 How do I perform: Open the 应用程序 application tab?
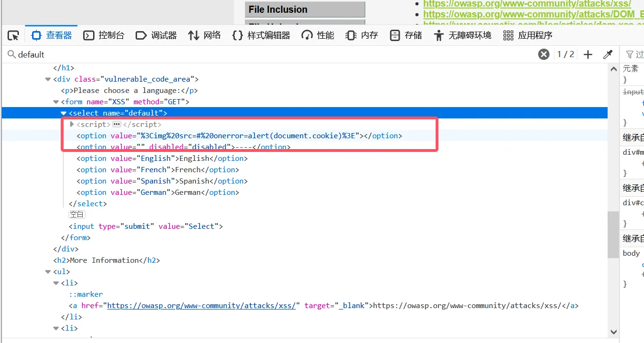[x=527, y=35]
